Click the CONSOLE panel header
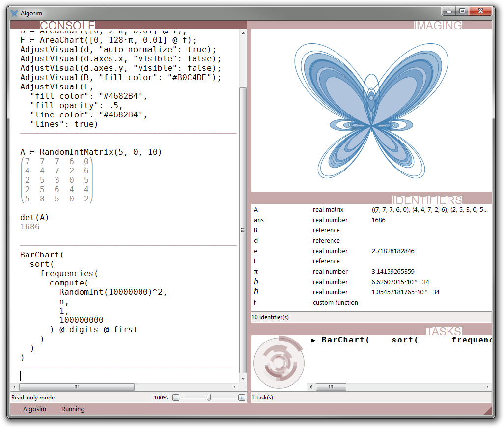This screenshot has height=428, width=504. (67, 25)
